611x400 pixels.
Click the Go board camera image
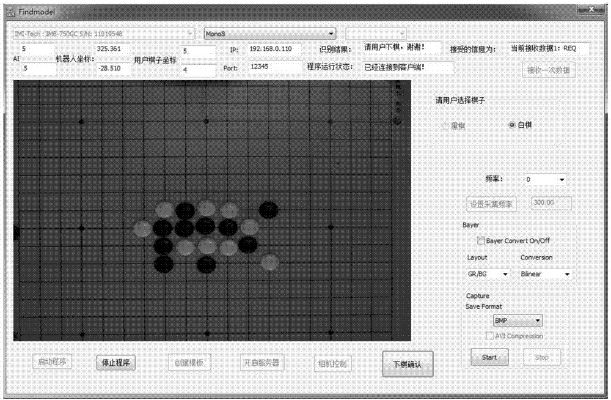pos(212,211)
